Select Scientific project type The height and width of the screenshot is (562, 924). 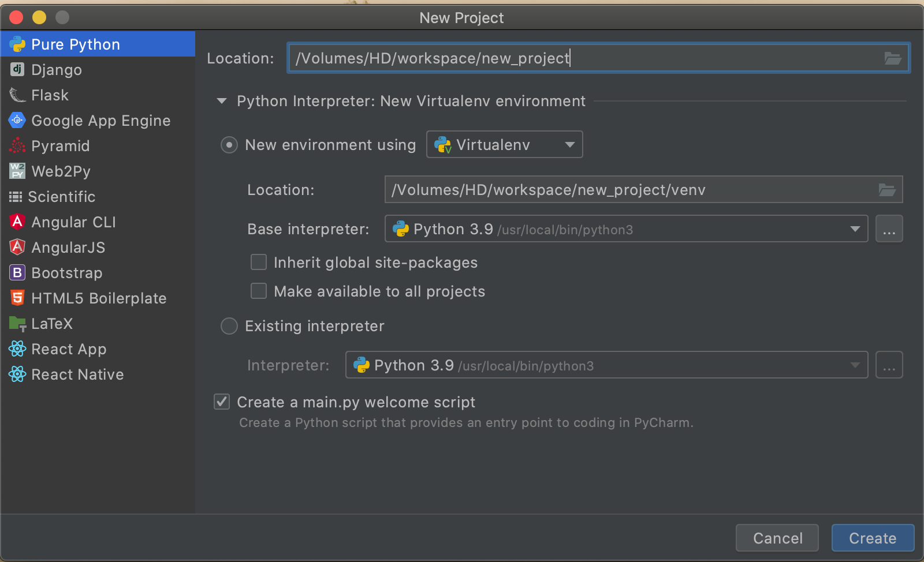click(61, 197)
